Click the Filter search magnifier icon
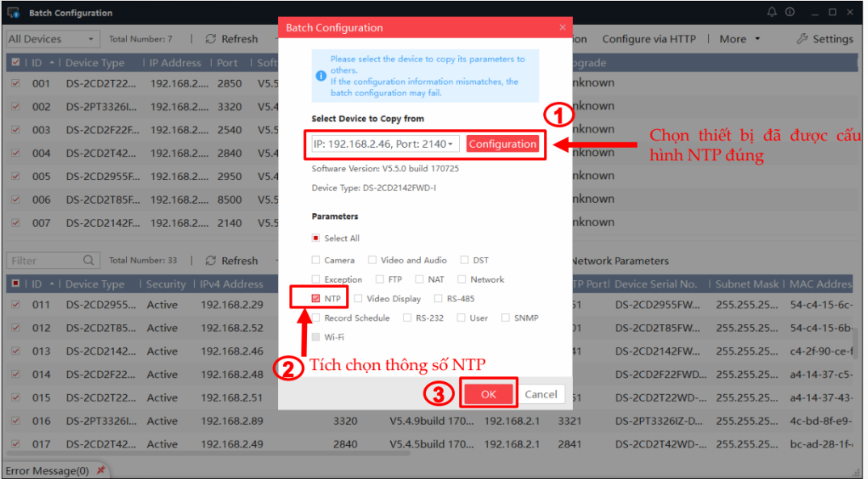The image size is (868, 479). 89,261
